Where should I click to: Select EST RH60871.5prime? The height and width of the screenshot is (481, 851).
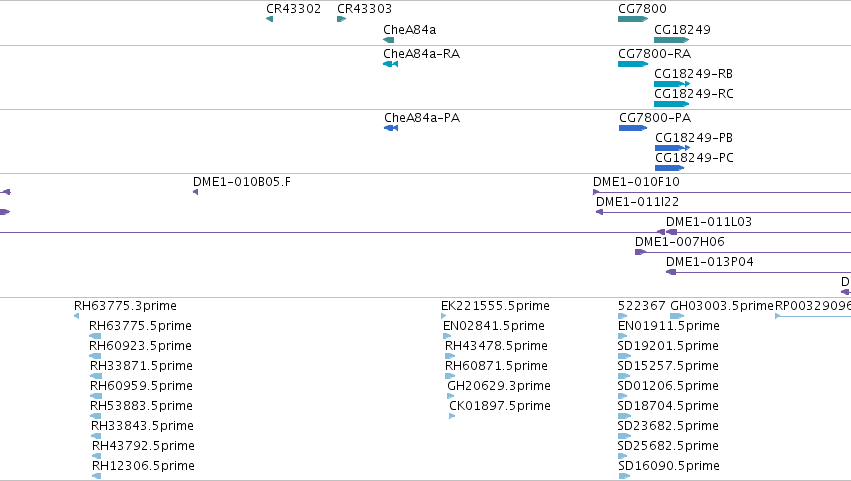coord(496,366)
